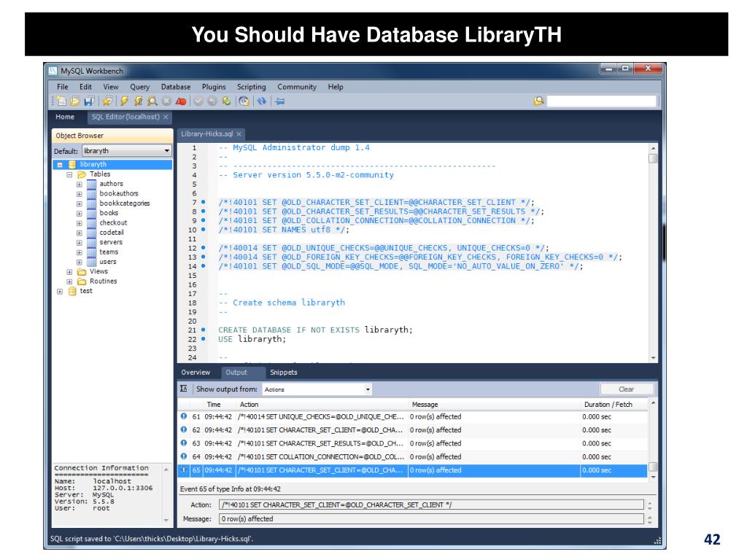Open the Edit menu
The width and height of the screenshot is (747, 560).
click(85, 87)
